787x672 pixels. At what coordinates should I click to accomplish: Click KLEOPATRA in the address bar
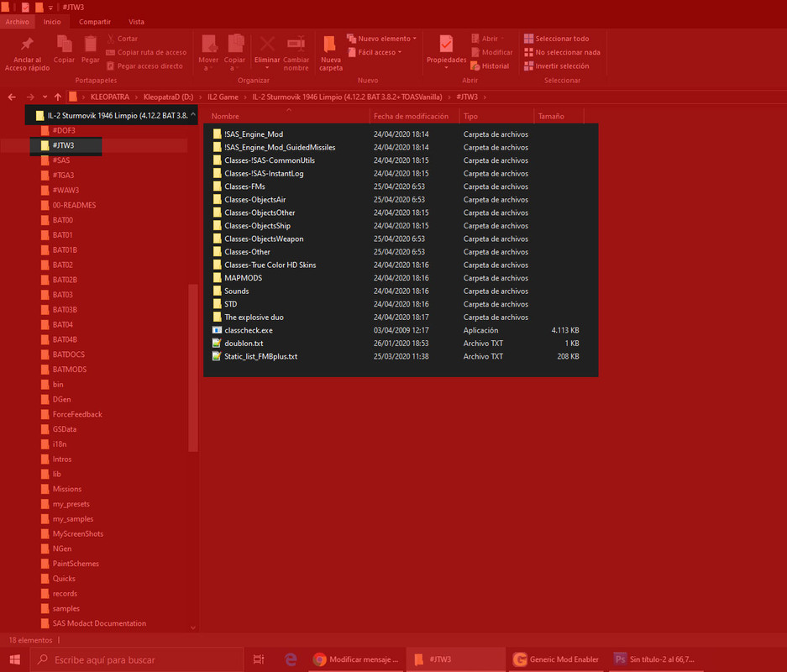(x=109, y=97)
